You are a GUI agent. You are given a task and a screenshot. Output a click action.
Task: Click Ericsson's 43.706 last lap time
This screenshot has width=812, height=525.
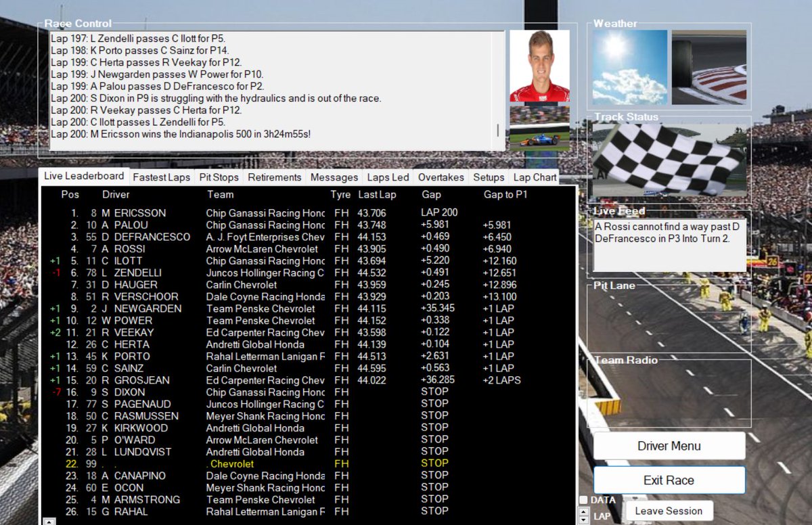pyautogui.click(x=371, y=213)
